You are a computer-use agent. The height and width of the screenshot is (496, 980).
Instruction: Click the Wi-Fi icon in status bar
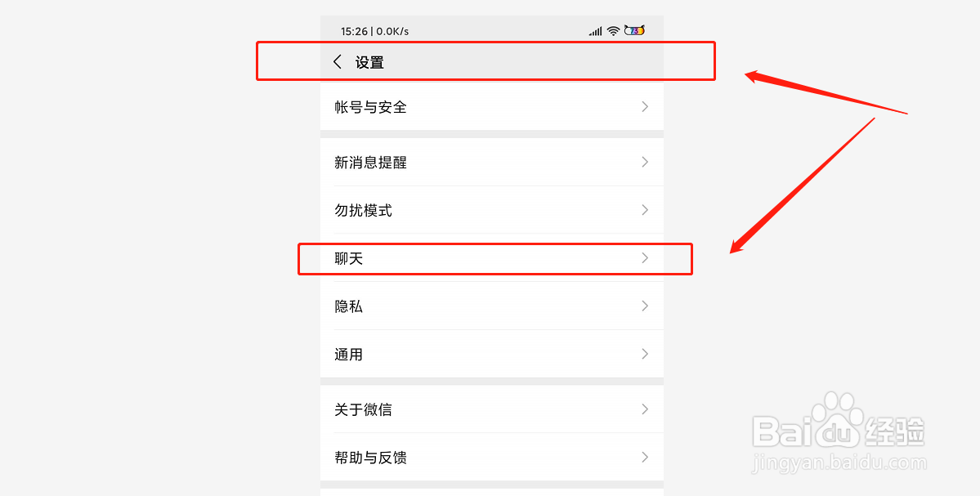pyautogui.click(x=613, y=29)
